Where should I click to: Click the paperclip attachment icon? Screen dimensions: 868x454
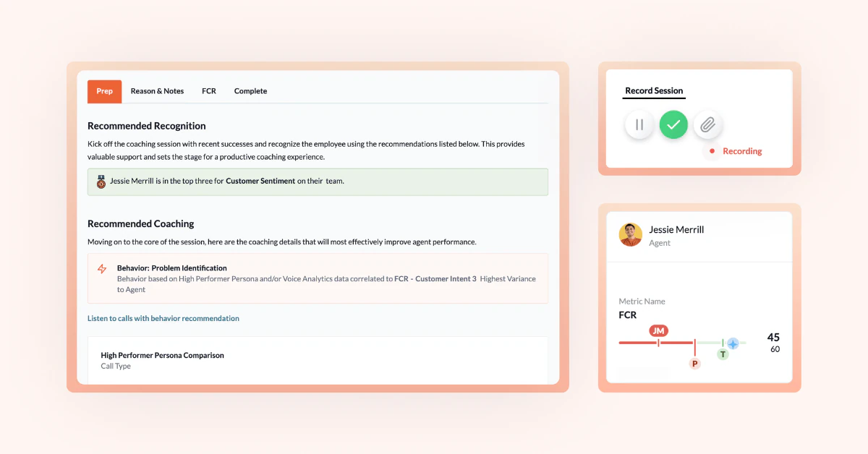point(707,125)
